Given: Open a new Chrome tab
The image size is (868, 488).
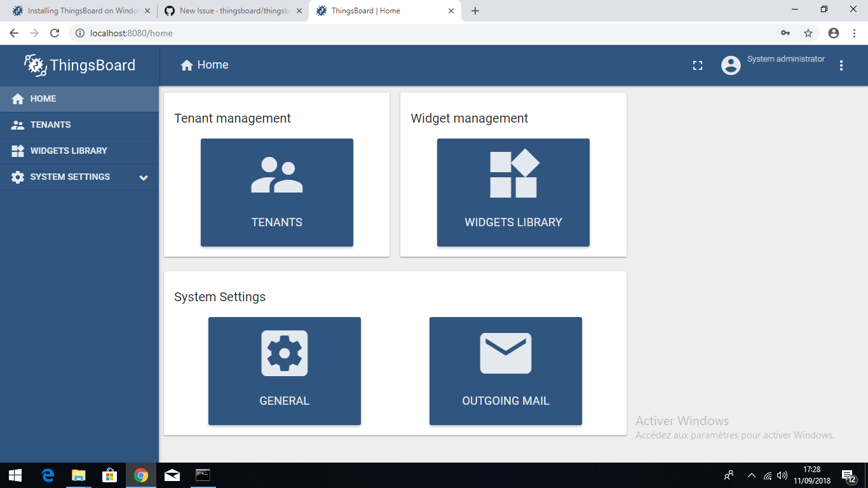Looking at the screenshot, I should point(475,11).
